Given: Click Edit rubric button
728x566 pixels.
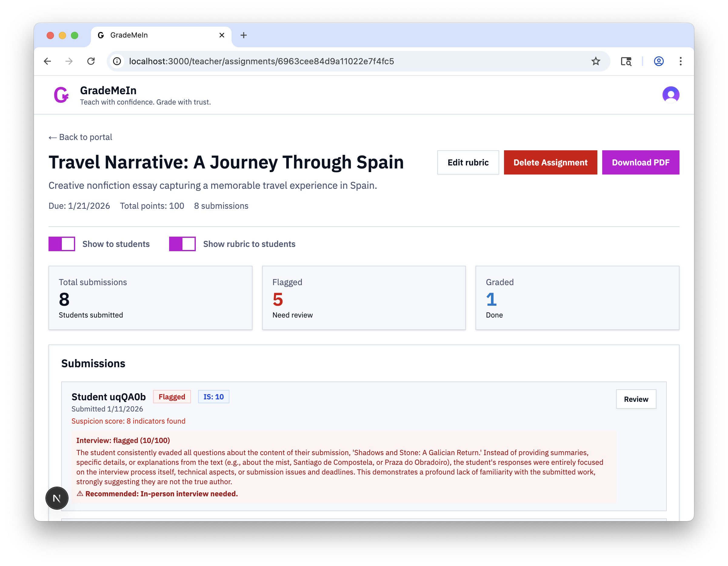Looking at the screenshot, I should (468, 163).
